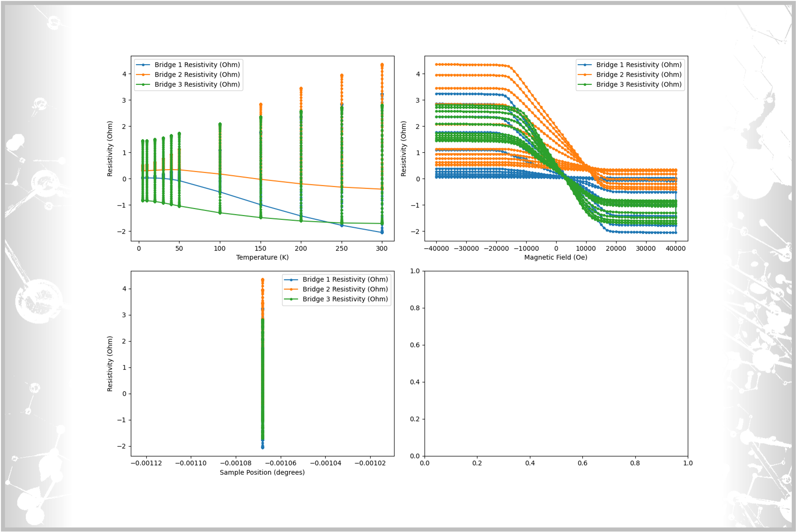Click the −0.00112 tick label on Sample Position axis

pyautogui.click(x=146, y=464)
